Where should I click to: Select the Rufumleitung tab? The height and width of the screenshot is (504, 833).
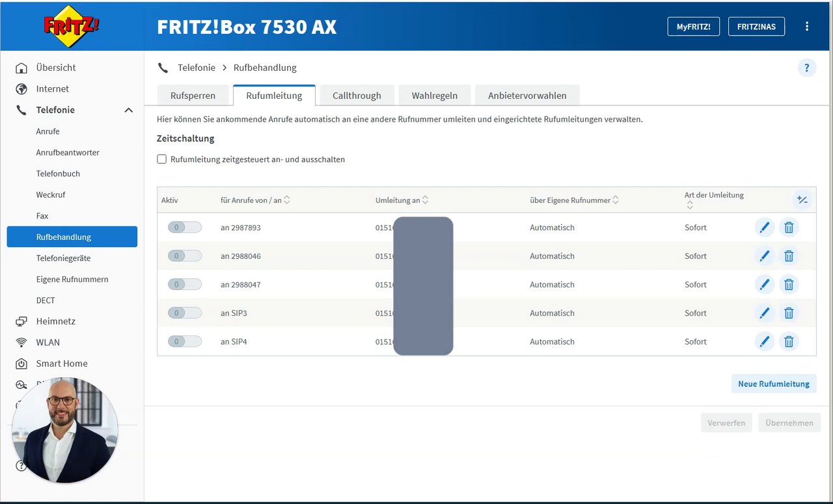click(x=274, y=96)
